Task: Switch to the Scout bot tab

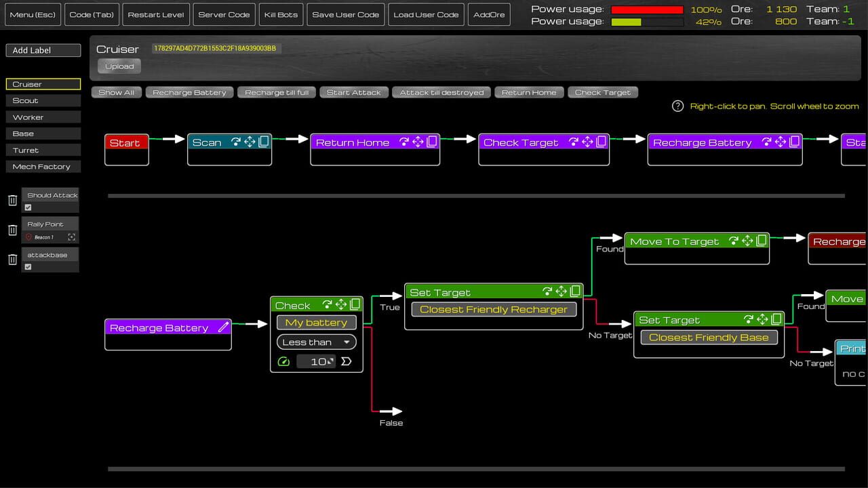Action: (43, 100)
